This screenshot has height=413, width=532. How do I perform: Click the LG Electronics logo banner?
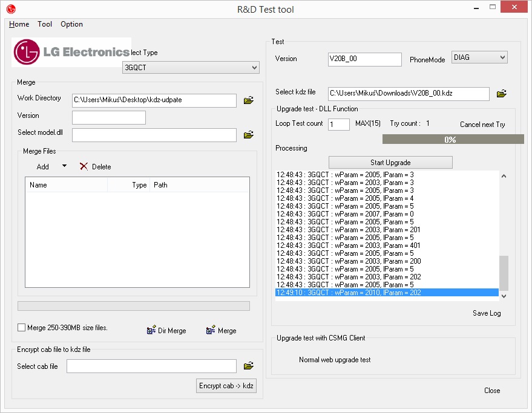pyautogui.click(x=71, y=52)
